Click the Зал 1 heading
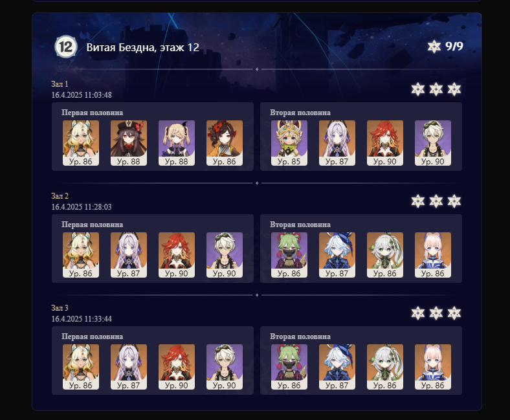This screenshot has width=510, height=420. [x=60, y=84]
